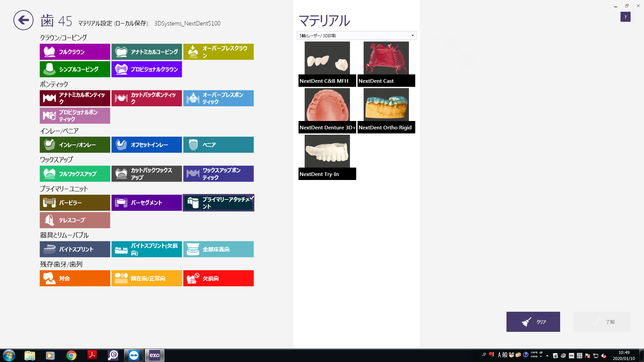Choose NextDent C&B MFH material
The width and height of the screenshot is (644, 362).
point(327,64)
